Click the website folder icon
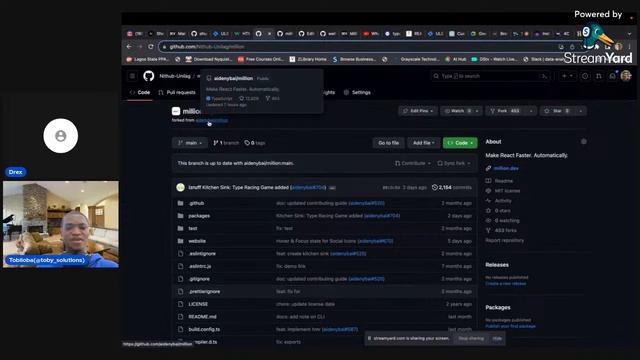Screen dimensions: 640x360 [180, 241]
